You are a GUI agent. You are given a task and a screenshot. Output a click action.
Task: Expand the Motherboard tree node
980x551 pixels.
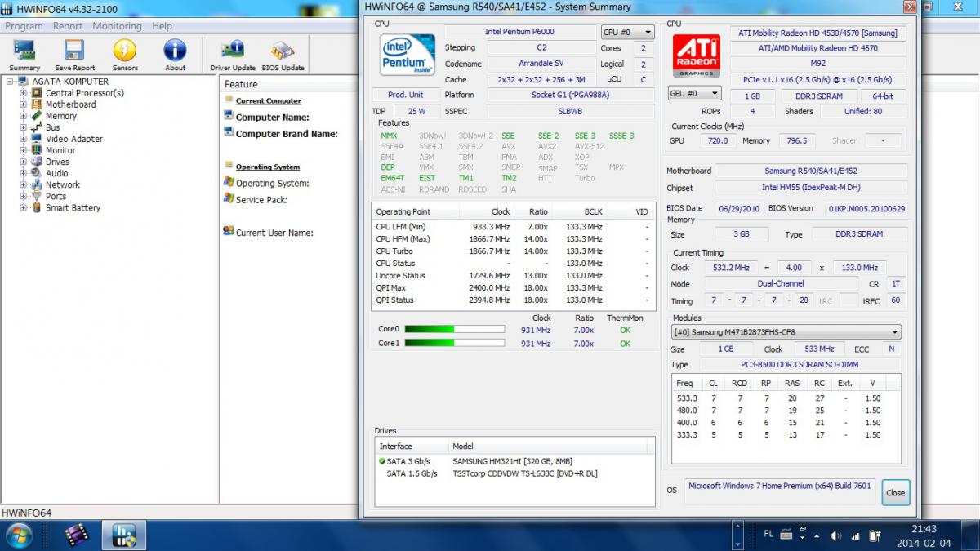[x=24, y=104]
